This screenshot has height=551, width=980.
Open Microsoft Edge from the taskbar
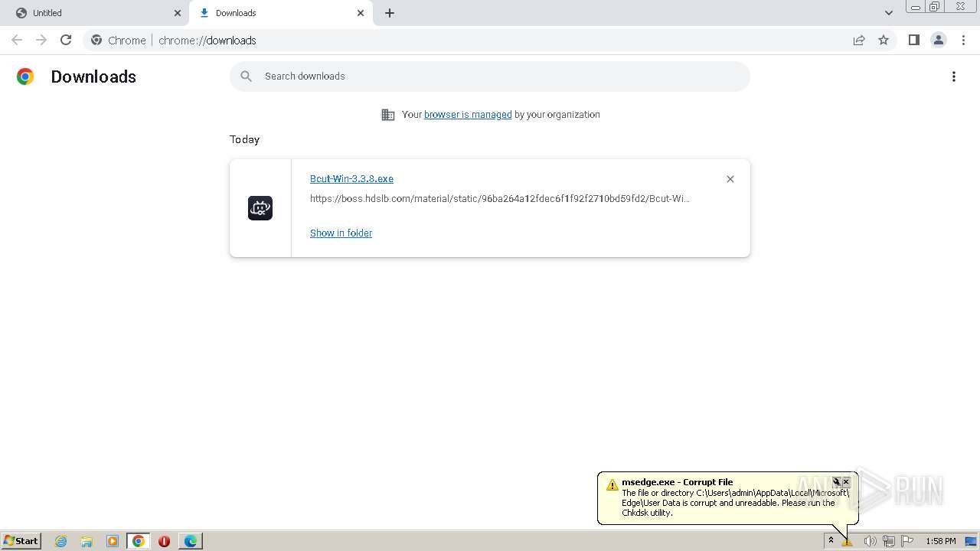coord(191,541)
